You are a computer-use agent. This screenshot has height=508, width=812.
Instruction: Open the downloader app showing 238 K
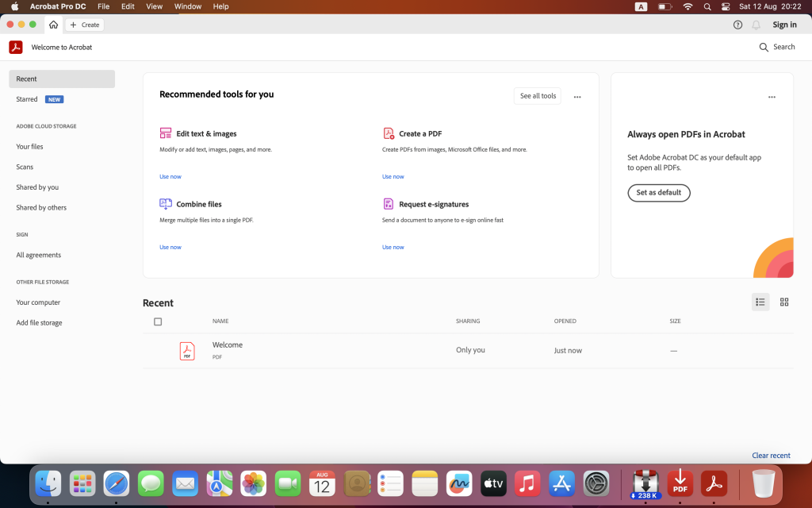point(645,484)
